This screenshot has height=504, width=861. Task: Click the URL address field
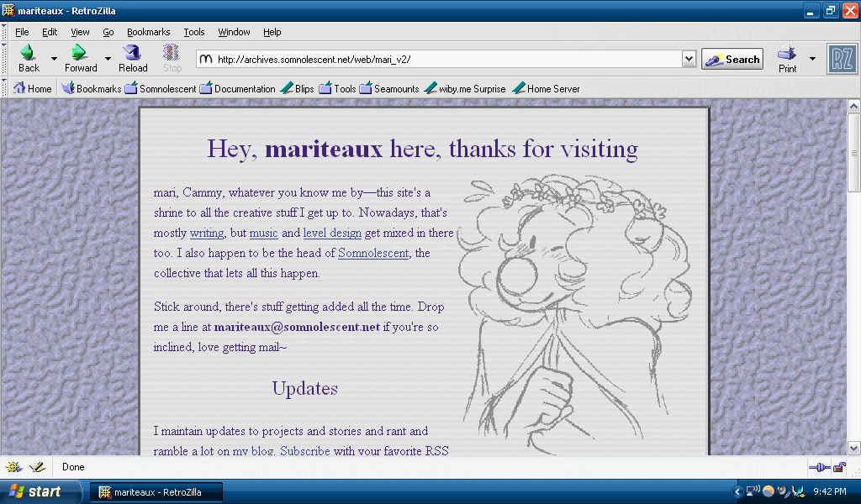[x=446, y=60]
